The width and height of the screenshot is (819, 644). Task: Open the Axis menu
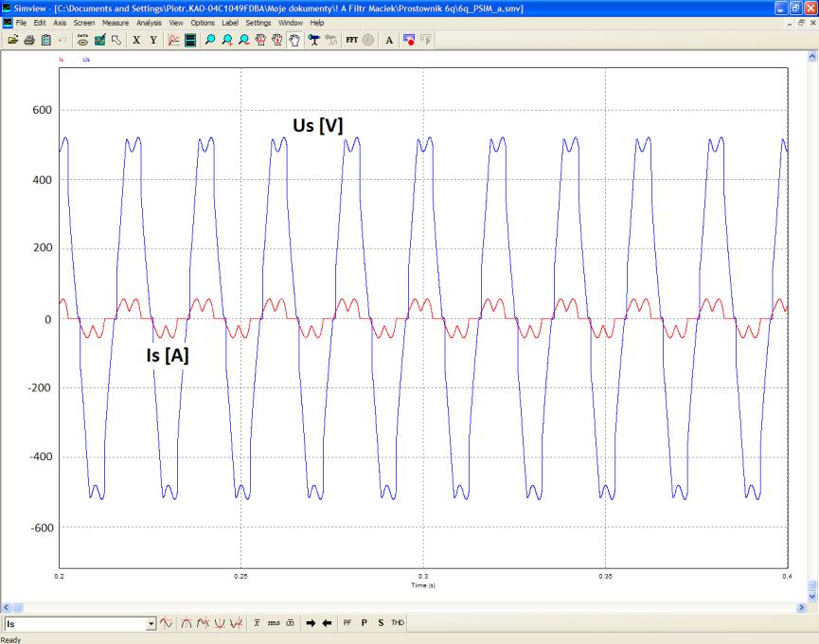(60, 23)
